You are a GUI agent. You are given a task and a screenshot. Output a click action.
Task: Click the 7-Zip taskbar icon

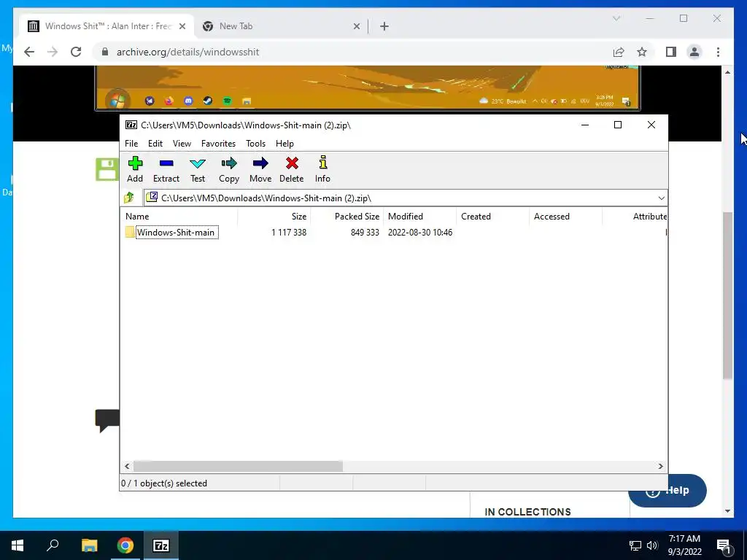click(x=161, y=545)
